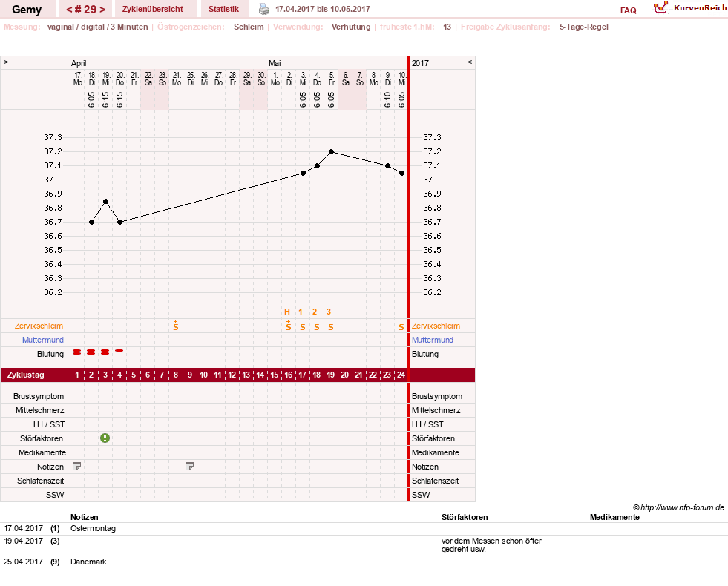Open the Statistik tab
The image size is (728, 586).
pyautogui.click(x=224, y=9)
